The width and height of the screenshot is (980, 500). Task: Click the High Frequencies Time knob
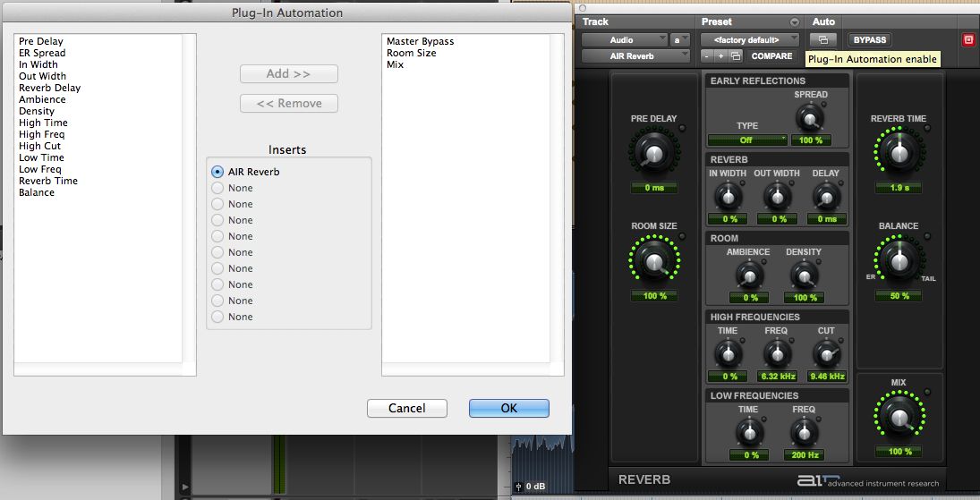729,354
